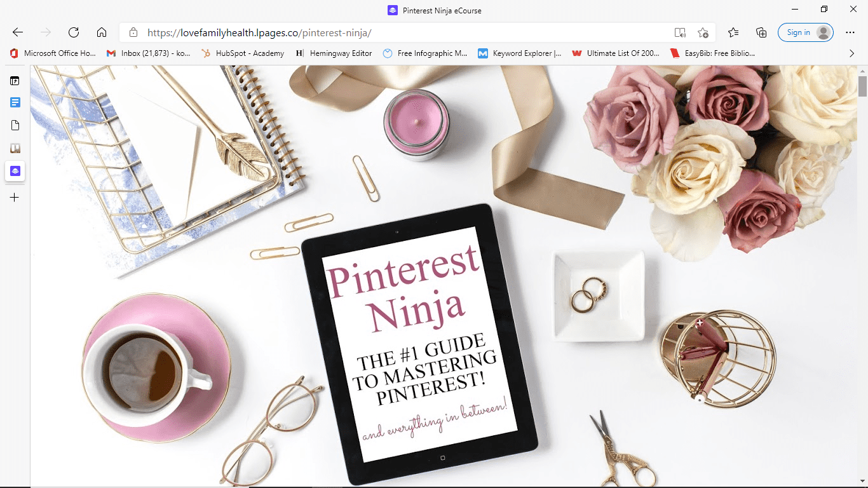Screen dimensions: 868x488
Task: Switch to the blank page vertical tab
Action: tap(15, 125)
